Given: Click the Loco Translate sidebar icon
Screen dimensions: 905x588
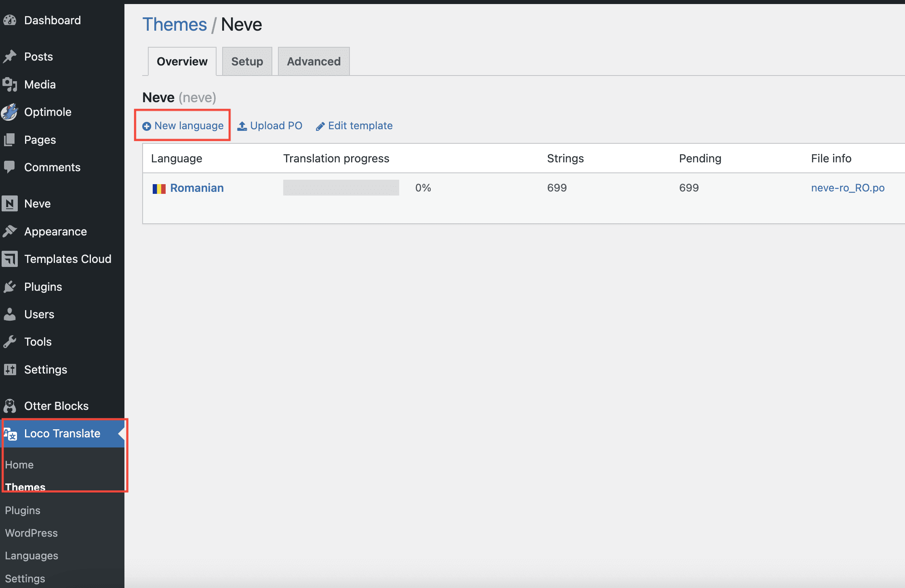Looking at the screenshot, I should point(11,434).
